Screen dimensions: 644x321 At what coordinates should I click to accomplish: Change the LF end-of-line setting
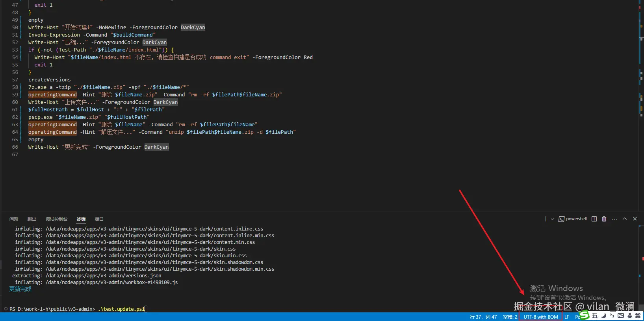coord(567,317)
